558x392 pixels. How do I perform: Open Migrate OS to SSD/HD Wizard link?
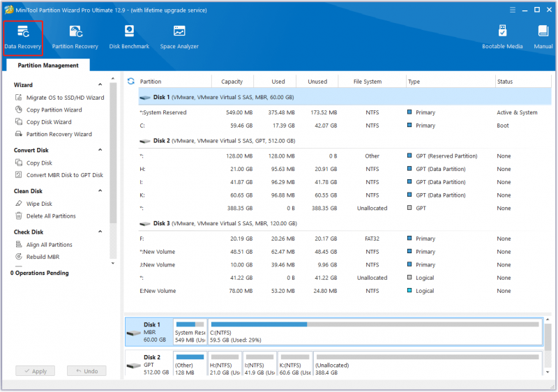(x=65, y=97)
